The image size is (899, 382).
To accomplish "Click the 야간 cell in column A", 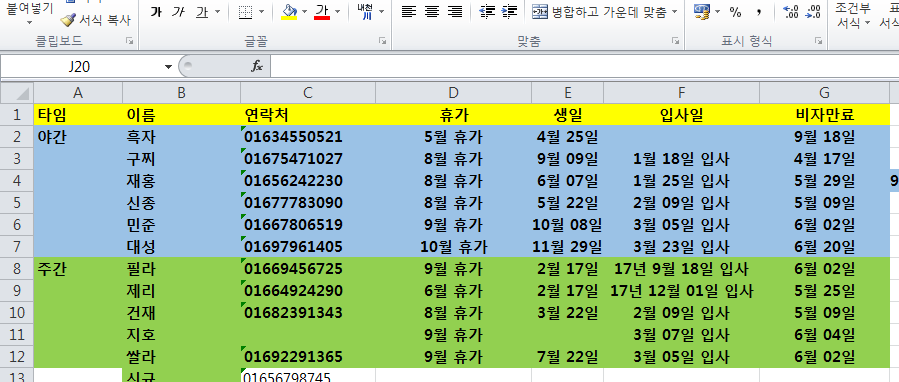I will pyautogui.click(x=78, y=137).
